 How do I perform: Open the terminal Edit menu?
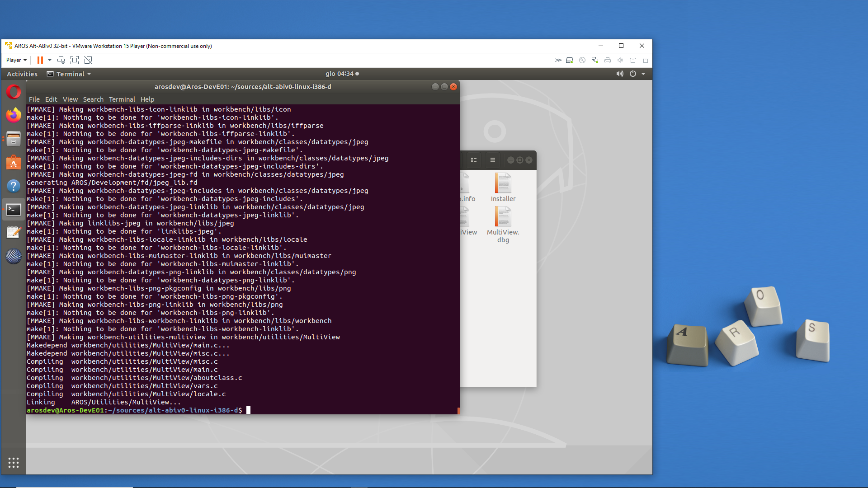[51, 99]
